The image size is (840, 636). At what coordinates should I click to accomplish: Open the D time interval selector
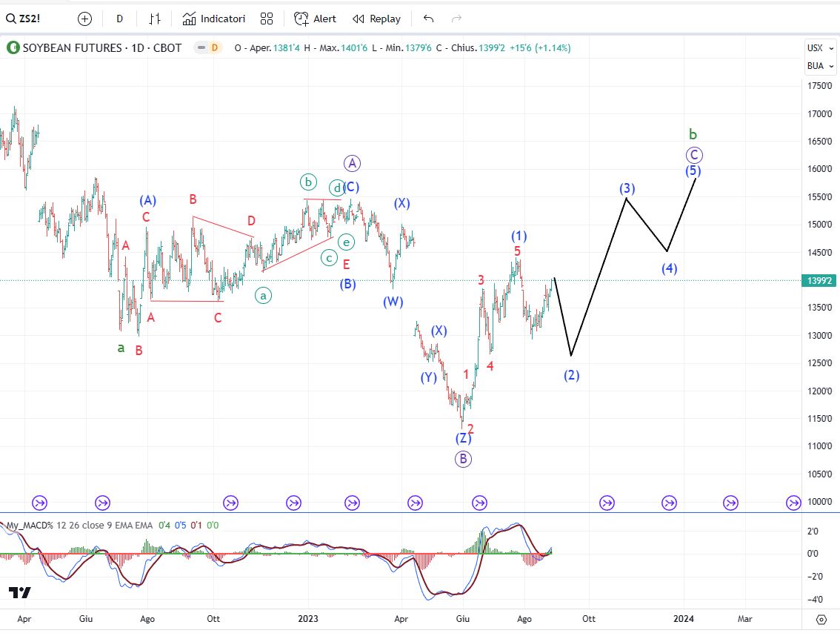pos(119,19)
